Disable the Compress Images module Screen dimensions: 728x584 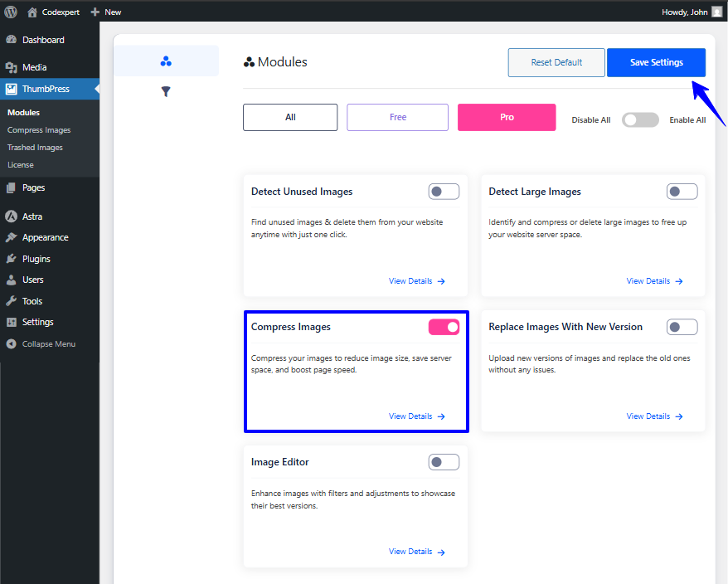pyautogui.click(x=444, y=327)
